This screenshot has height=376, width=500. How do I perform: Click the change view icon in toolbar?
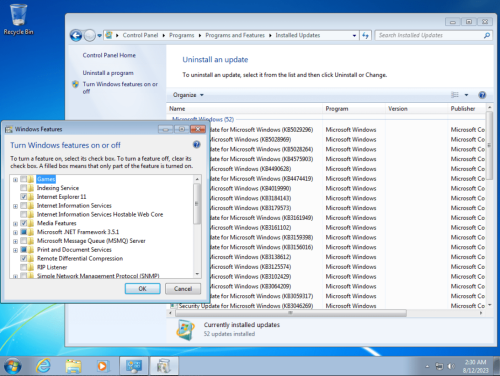pyautogui.click(x=455, y=95)
